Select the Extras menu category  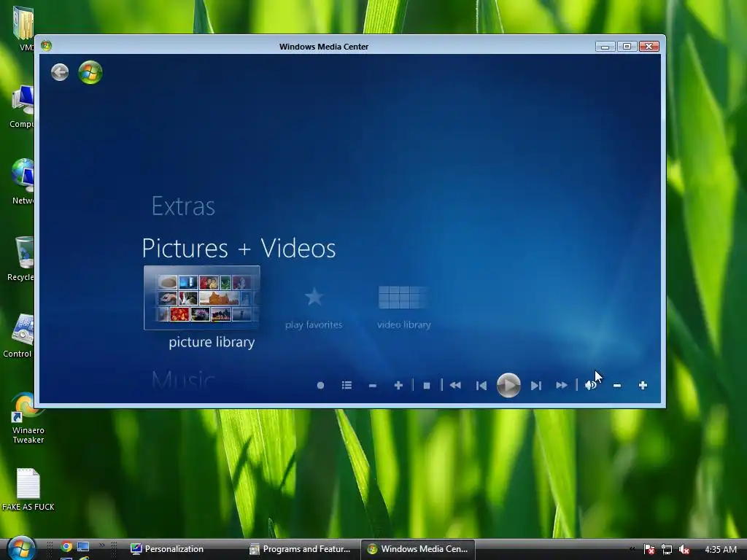[183, 206]
